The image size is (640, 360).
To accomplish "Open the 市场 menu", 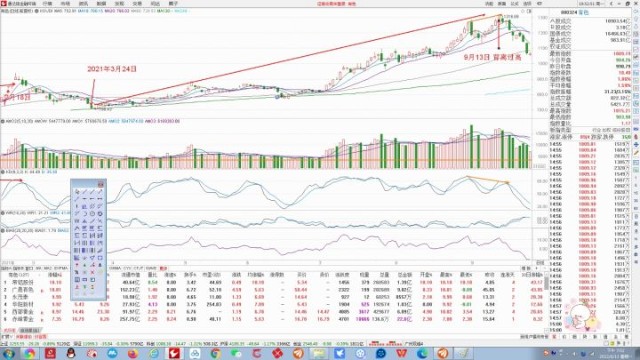I will 65,3.
